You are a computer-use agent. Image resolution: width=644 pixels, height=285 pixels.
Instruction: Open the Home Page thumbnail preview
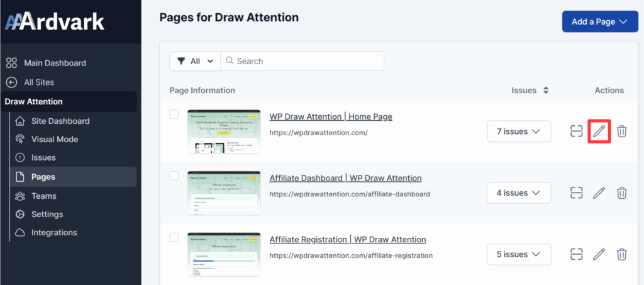pyautogui.click(x=224, y=131)
